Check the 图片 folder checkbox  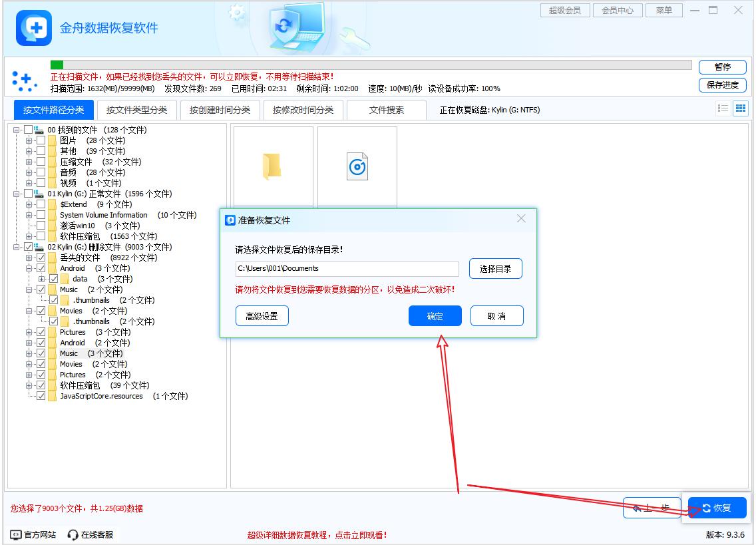pyautogui.click(x=41, y=140)
